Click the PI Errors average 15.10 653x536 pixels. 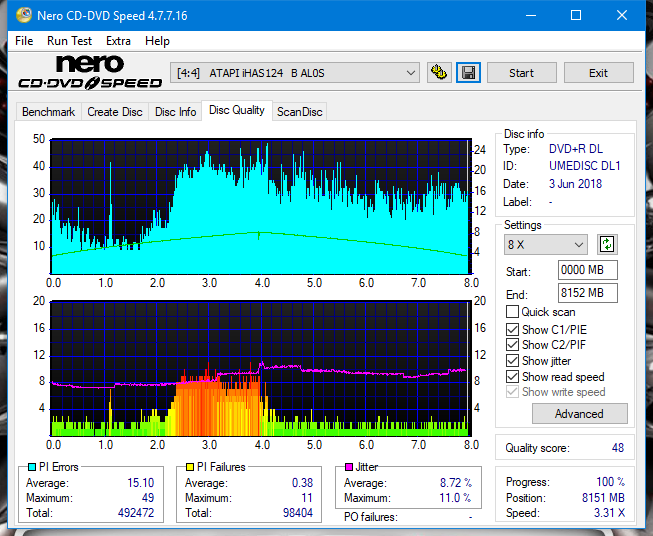click(x=141, y=483)
